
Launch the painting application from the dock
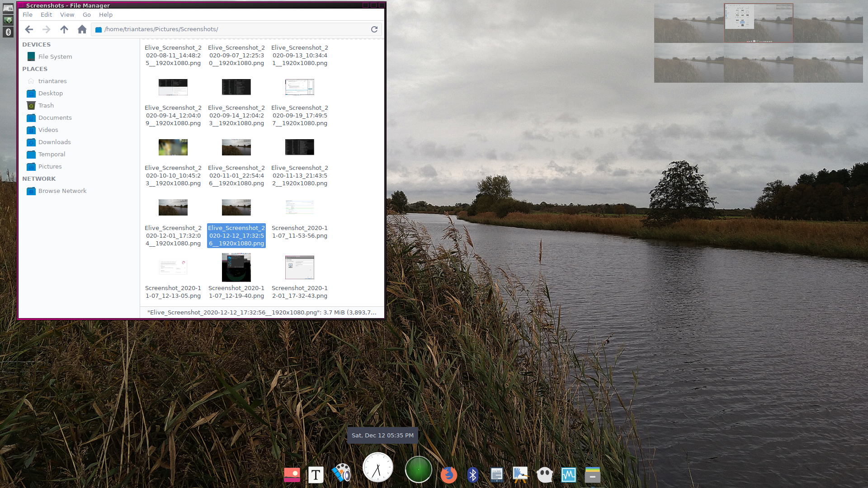click(521, 475)
